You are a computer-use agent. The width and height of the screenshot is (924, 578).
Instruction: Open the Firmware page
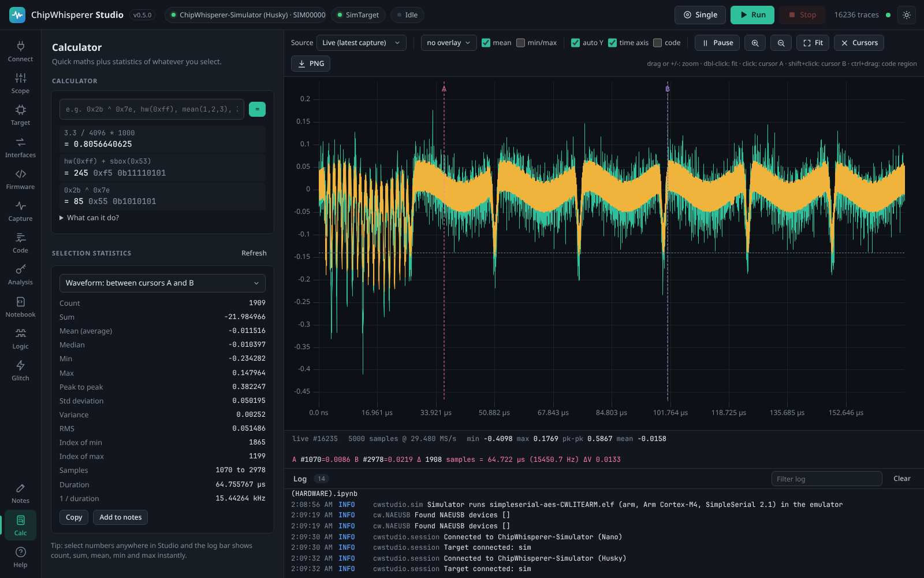click(x=20, y=179)
